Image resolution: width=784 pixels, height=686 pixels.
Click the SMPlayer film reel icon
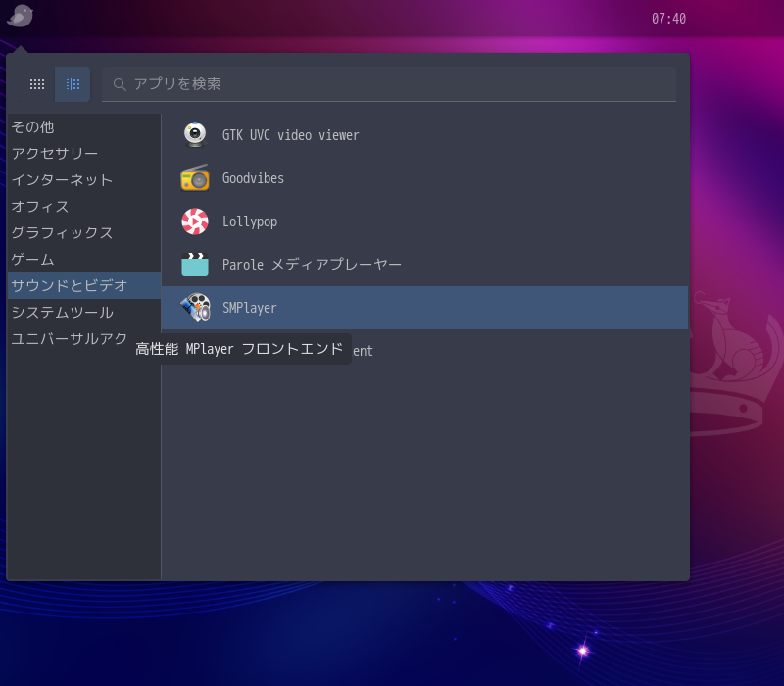(x=195, y=308)
